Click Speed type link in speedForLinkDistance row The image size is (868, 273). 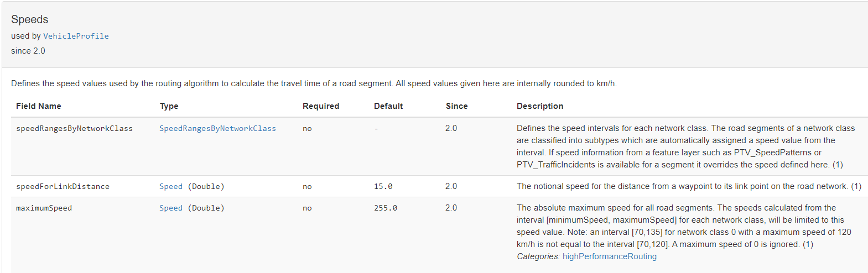click(170, 186)
